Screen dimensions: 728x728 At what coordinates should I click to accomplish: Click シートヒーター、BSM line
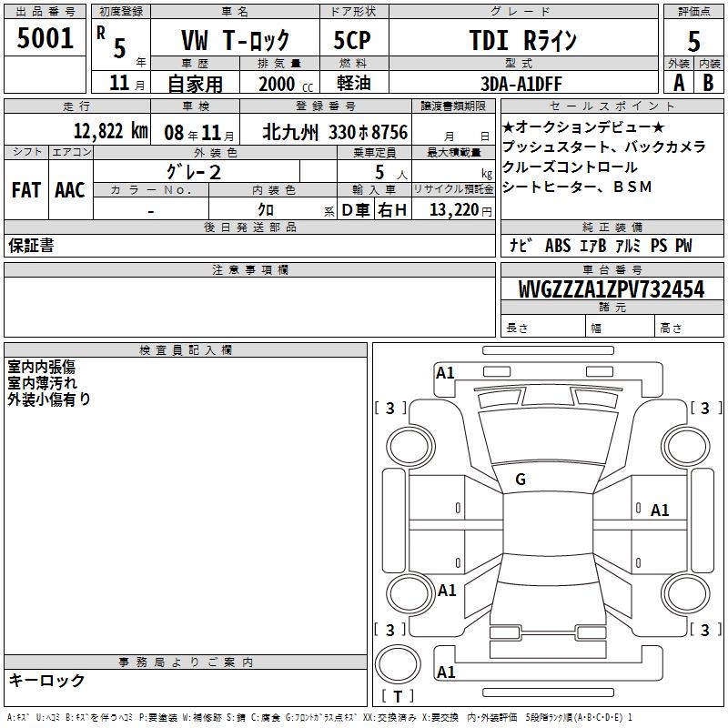577,187
